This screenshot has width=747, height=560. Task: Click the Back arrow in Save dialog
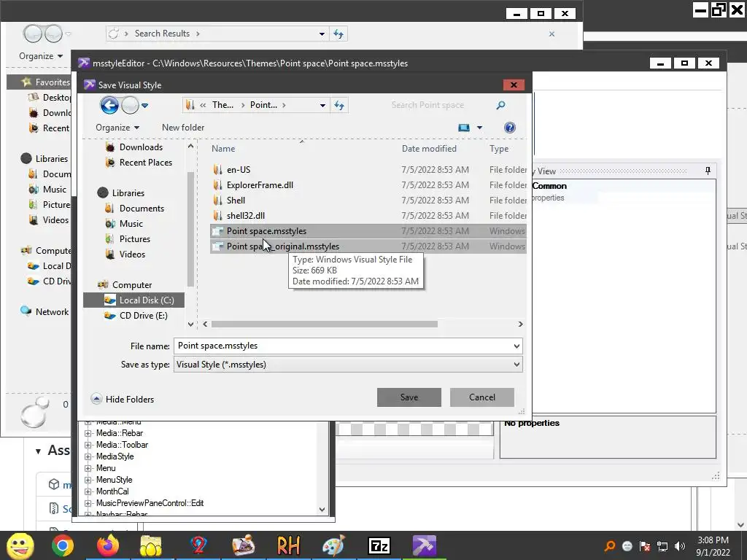109,105
